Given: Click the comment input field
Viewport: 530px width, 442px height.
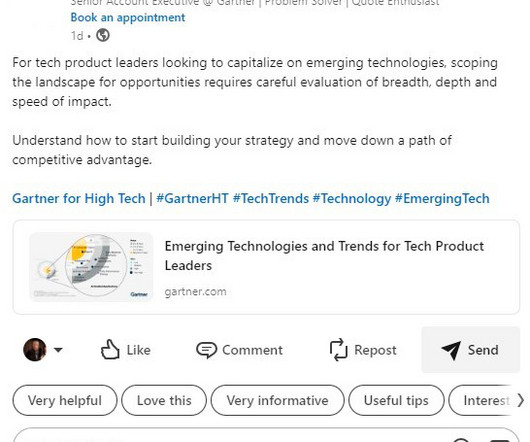Looking at the screenshot, I should (x=266, y=435).
